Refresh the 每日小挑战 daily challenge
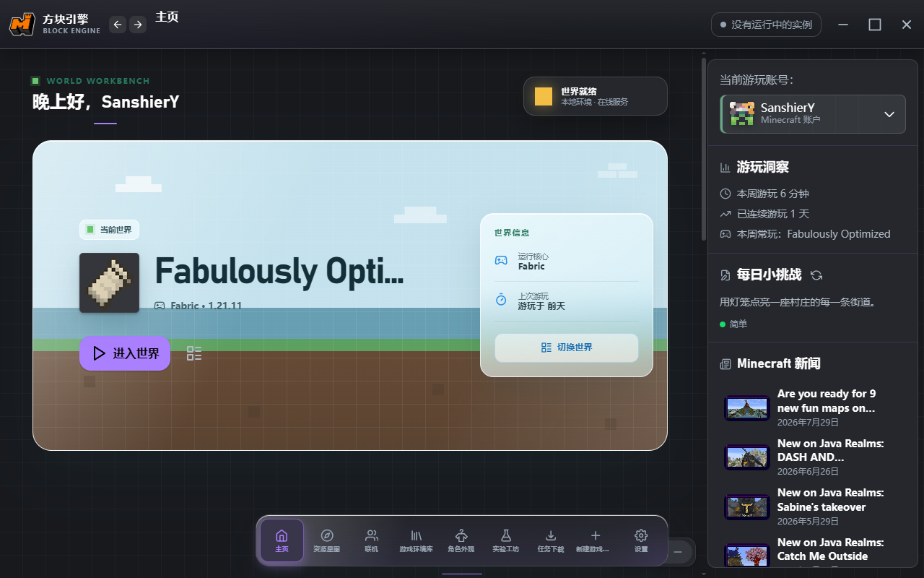The height and width of the screenshot is (578, 924). pos(816,275)
